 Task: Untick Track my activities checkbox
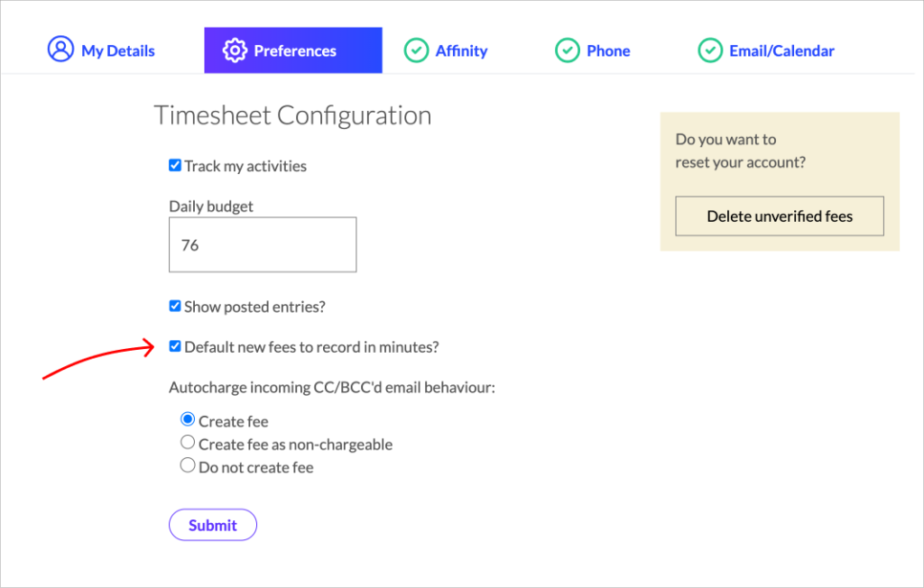point(175,166)
